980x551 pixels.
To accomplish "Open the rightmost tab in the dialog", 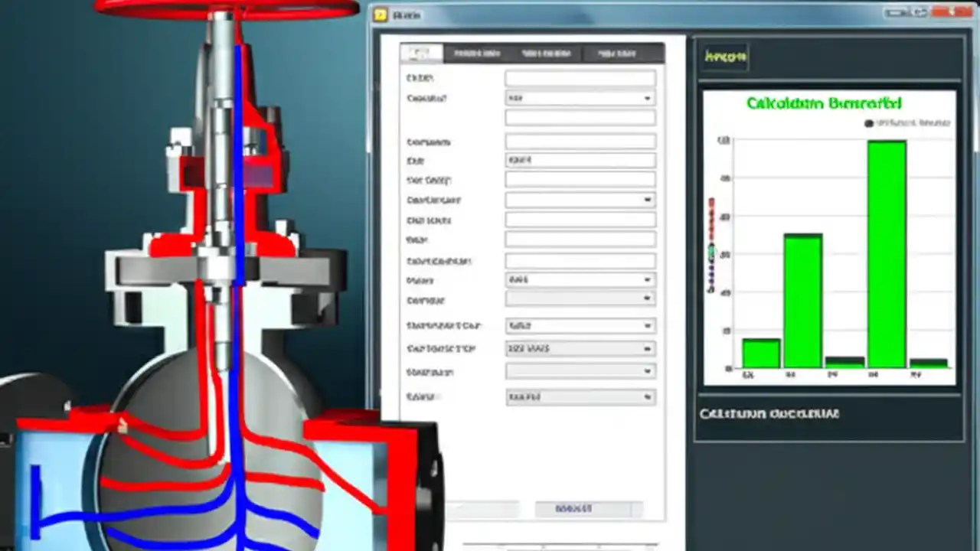I will (x=616, y=53).
